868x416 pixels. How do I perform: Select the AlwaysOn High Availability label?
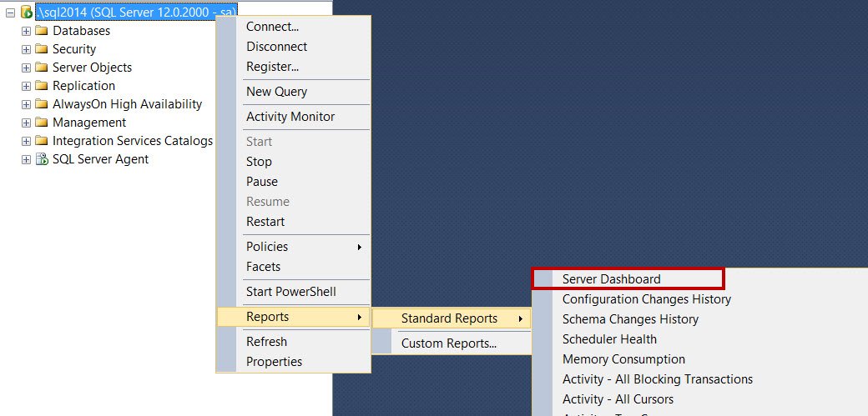[x=128, y=104]
